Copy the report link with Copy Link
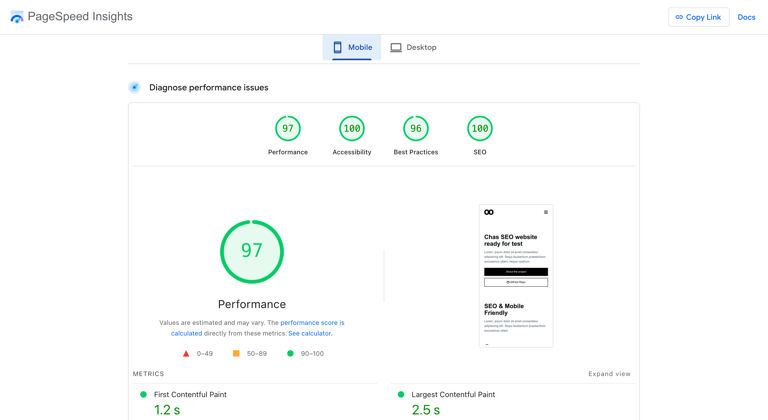This screenshot has width=768, height=420. point(698,17)
